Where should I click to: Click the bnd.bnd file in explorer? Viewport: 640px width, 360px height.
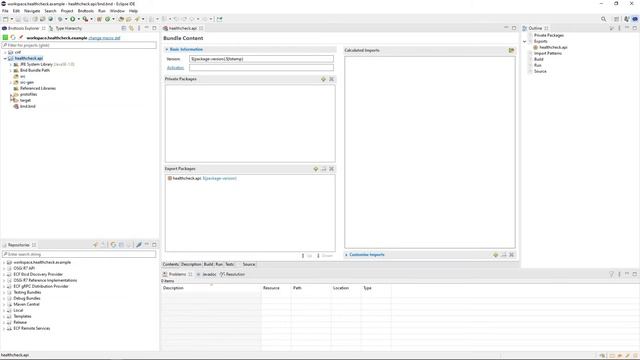point(28,106)
